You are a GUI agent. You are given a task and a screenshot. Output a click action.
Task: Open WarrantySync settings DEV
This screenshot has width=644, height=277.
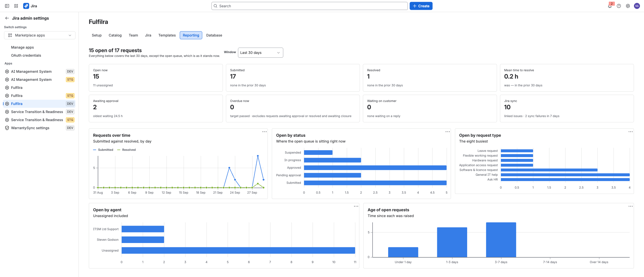coord(39,128)
